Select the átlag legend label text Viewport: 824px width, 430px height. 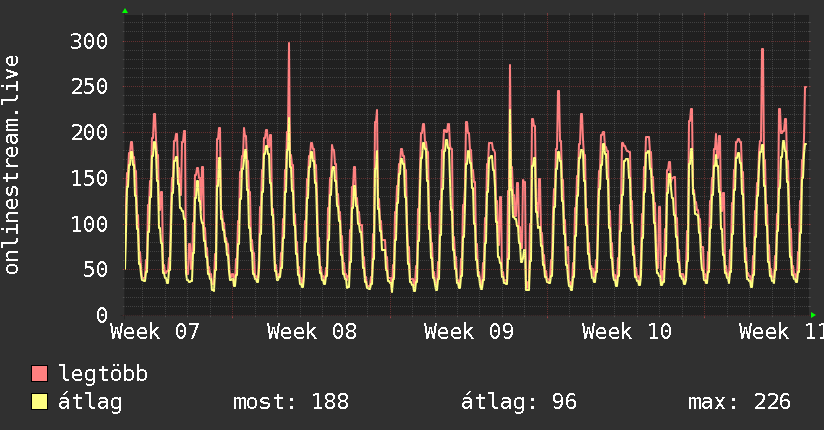91,402
